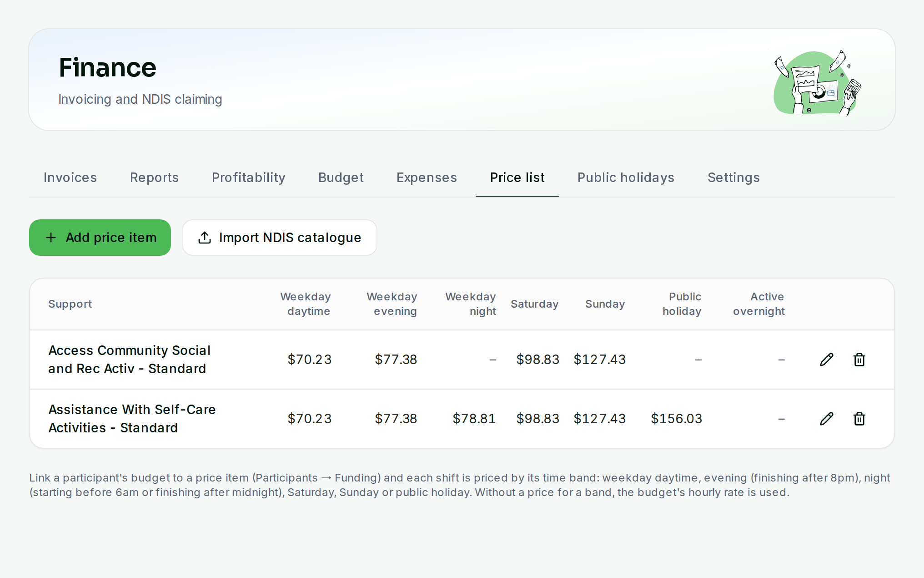
Task: Delete the Assistance With Self-Care price item
Action: (859, 419)
